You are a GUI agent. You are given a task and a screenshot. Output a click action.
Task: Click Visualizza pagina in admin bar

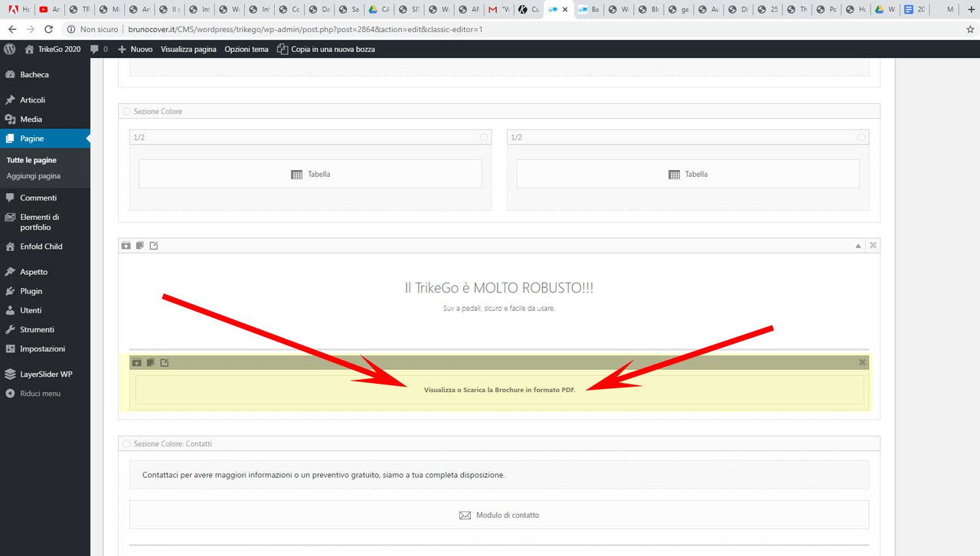coord(188,49)
